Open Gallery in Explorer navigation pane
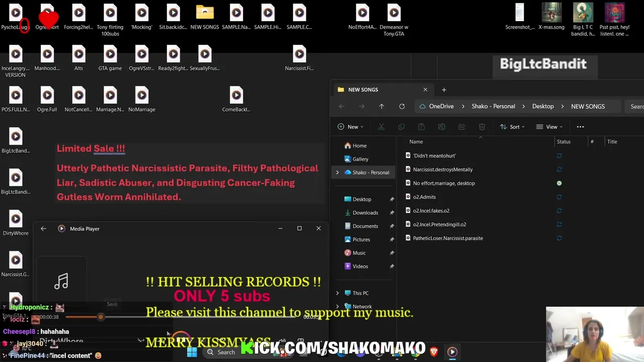Image resolution: width=644 pixels, height=362 pixels. [x=356, y=159]
